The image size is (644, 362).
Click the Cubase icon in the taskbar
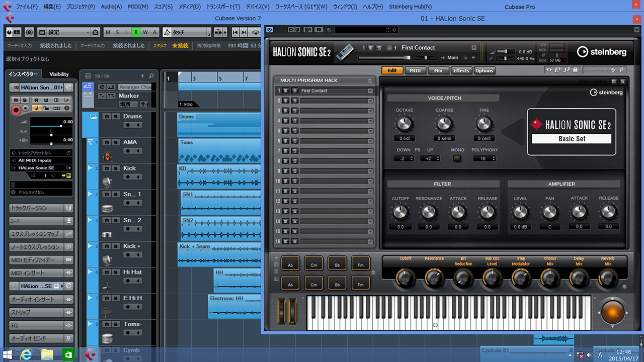(x=90, y=354)
